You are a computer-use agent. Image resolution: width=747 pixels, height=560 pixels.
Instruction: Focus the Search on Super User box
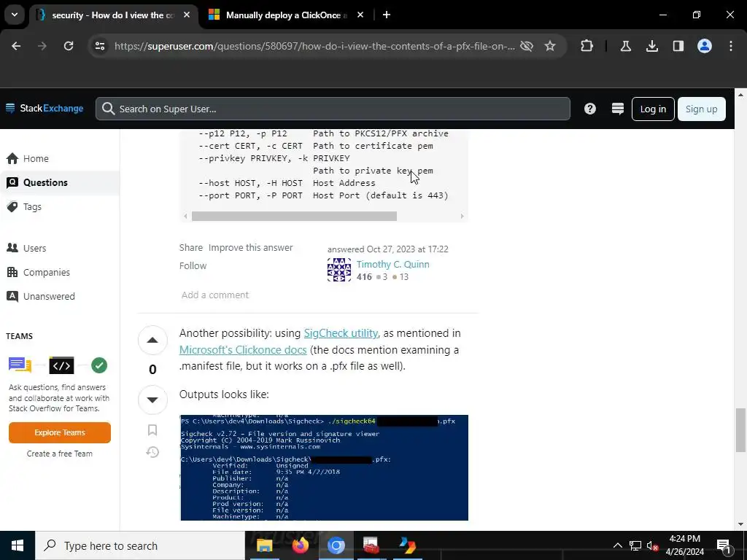click(333, 109)
